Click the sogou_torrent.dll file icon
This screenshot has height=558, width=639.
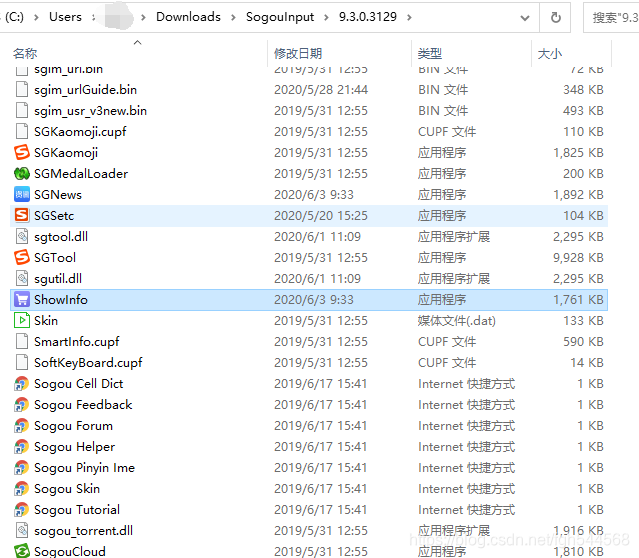click(x=22, y=531)
